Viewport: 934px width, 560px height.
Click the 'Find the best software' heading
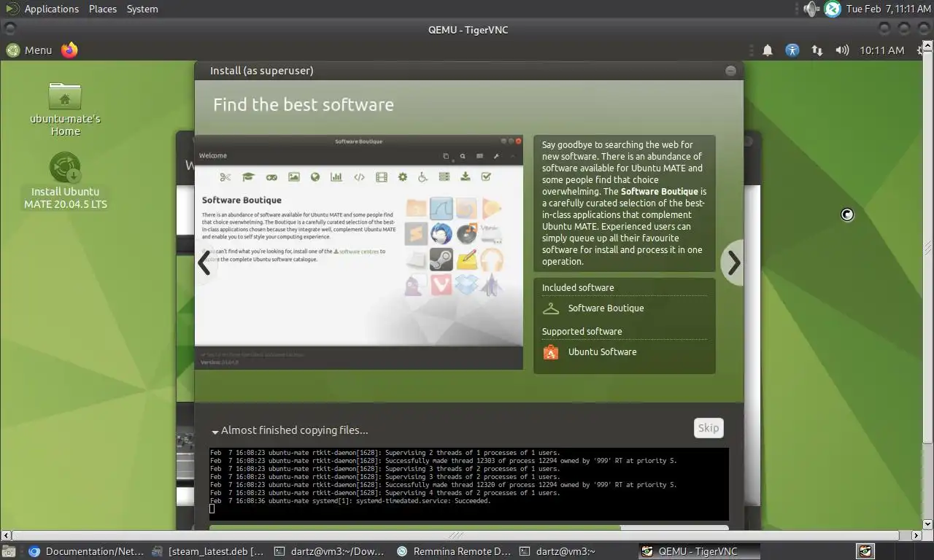pos(304,105)
